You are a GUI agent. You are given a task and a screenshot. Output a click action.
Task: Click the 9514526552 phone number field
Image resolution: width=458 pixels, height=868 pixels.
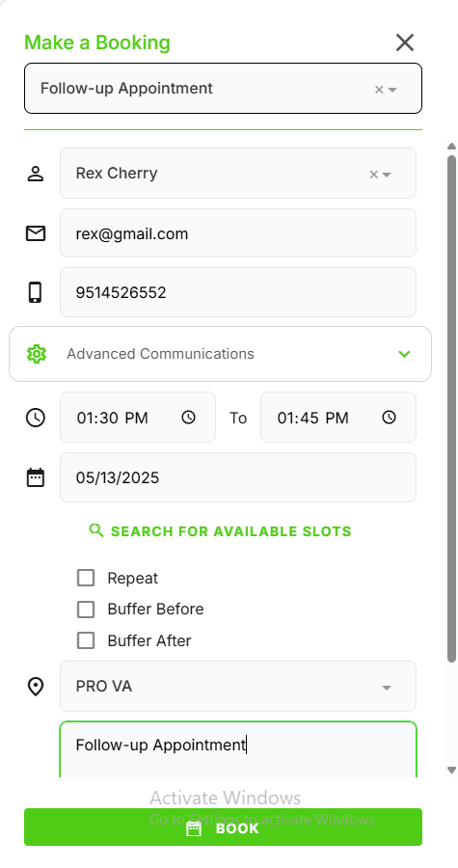coord(238,292)
